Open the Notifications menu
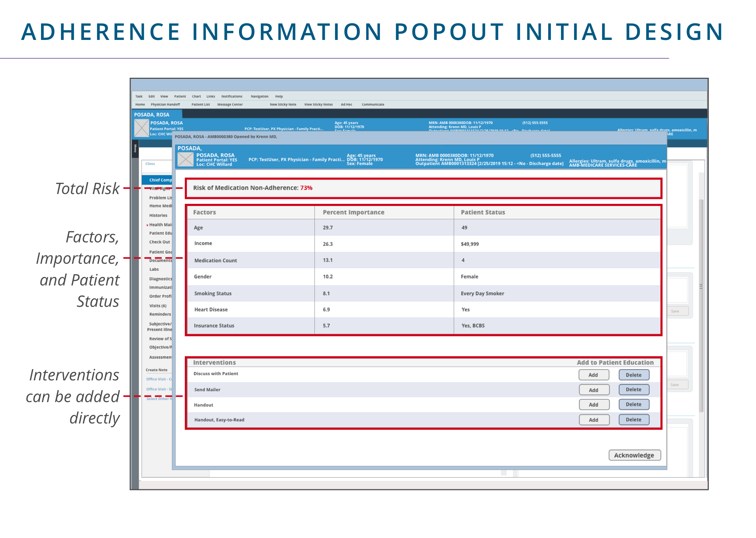The width and height of the screenshot is (756, 538). 231,96
